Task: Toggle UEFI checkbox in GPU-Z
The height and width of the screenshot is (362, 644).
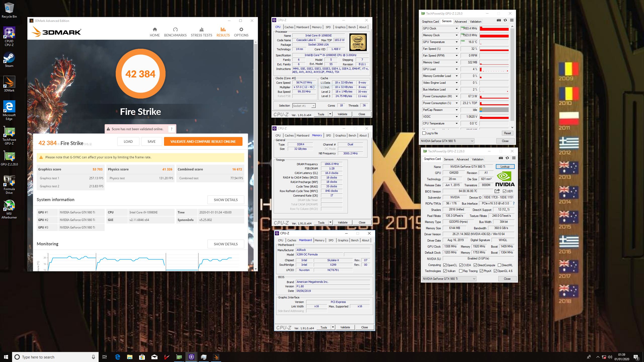Action: pyautogui.click(x=504, y=191)
